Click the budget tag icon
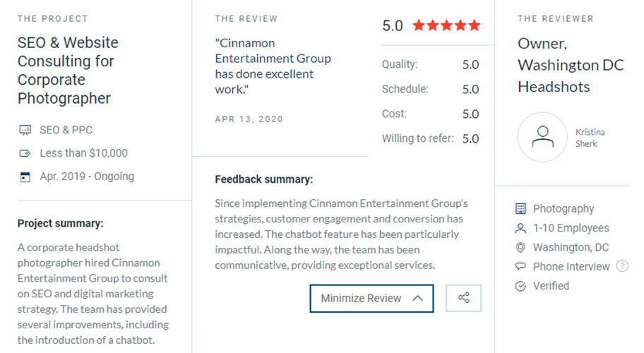Image resolution: width=644 pixels, height=353 pixels. tap(25, 153)
